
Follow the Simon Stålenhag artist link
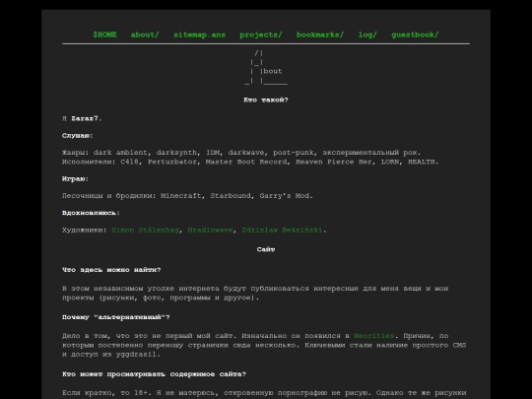145,230
